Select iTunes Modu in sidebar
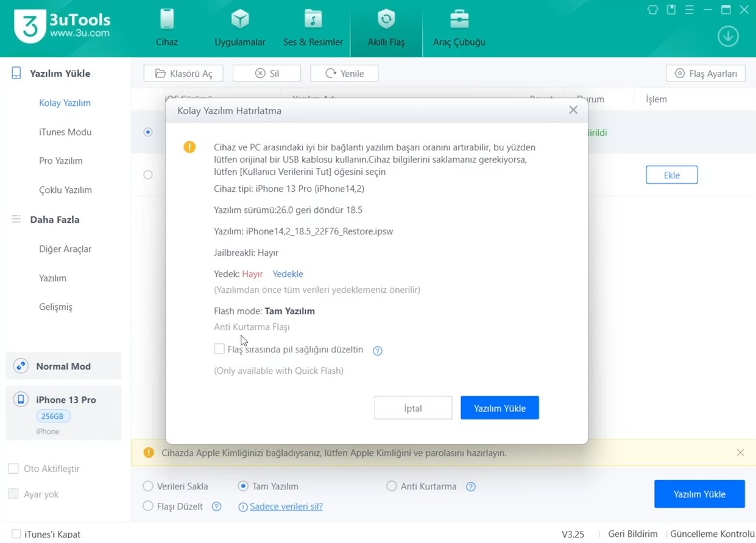Screen dimensions: 756x543 [x=65, y=132]
